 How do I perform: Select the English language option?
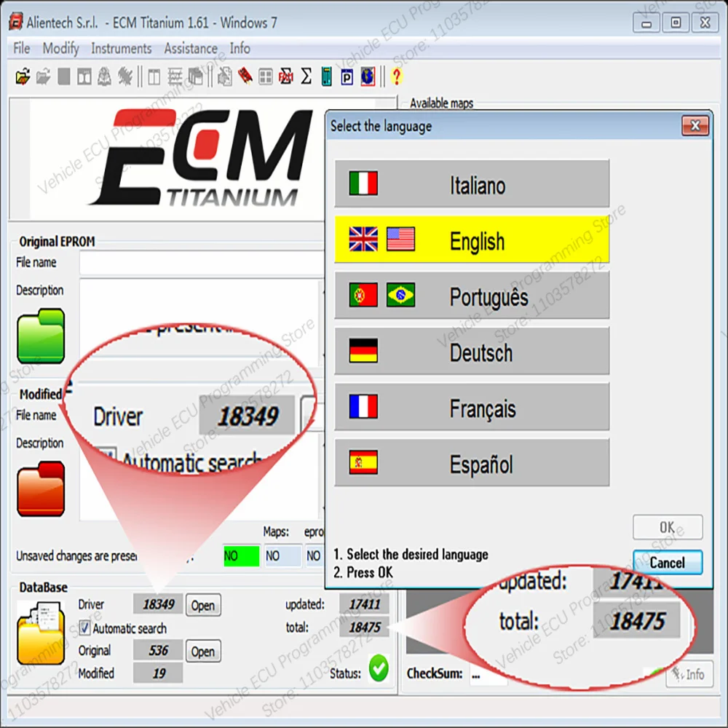pyautogui.click(x=471, y=240)
